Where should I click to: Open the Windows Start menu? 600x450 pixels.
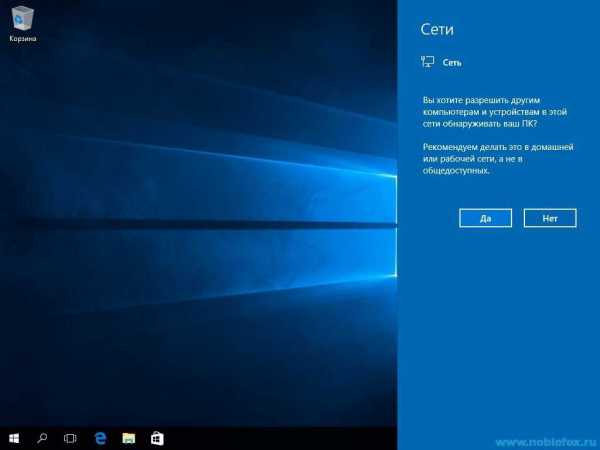pyautogui.click(x=14, y=438)
